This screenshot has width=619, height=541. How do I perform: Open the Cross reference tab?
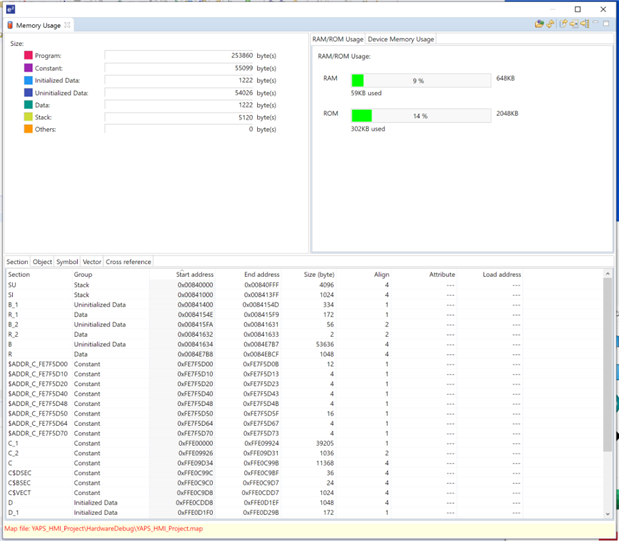[129, 262]
